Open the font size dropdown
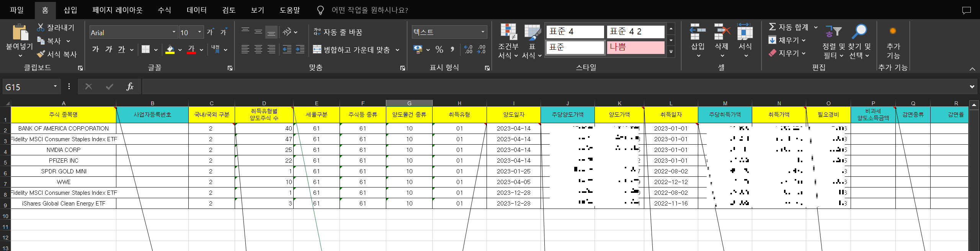The image size is (980, 251). 199,32
